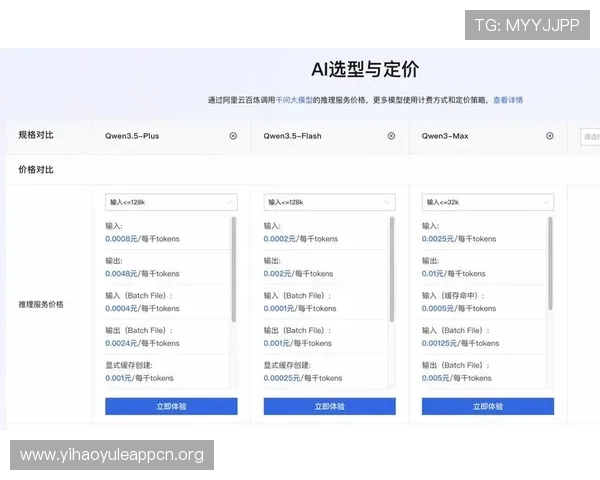Click Qwen3.5-Plus batch output price 0.0024元

tap(121, 343)
